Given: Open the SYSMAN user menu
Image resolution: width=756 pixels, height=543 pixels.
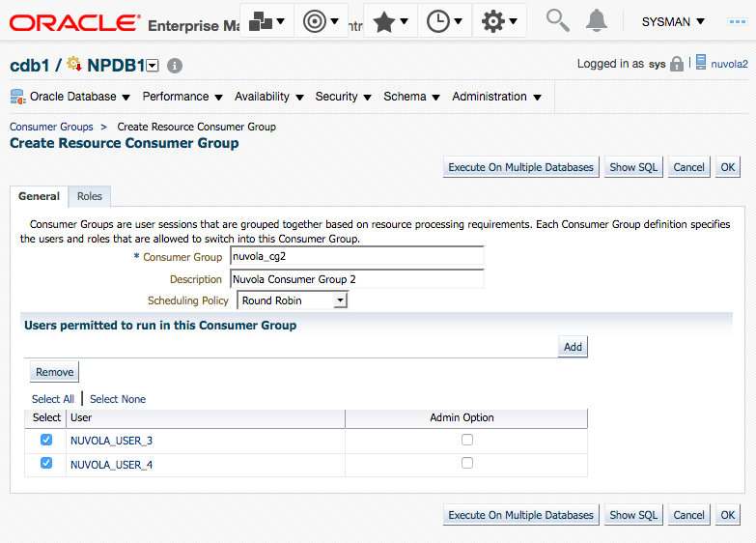Looking at the screenshot, I should tap(673, 21).
